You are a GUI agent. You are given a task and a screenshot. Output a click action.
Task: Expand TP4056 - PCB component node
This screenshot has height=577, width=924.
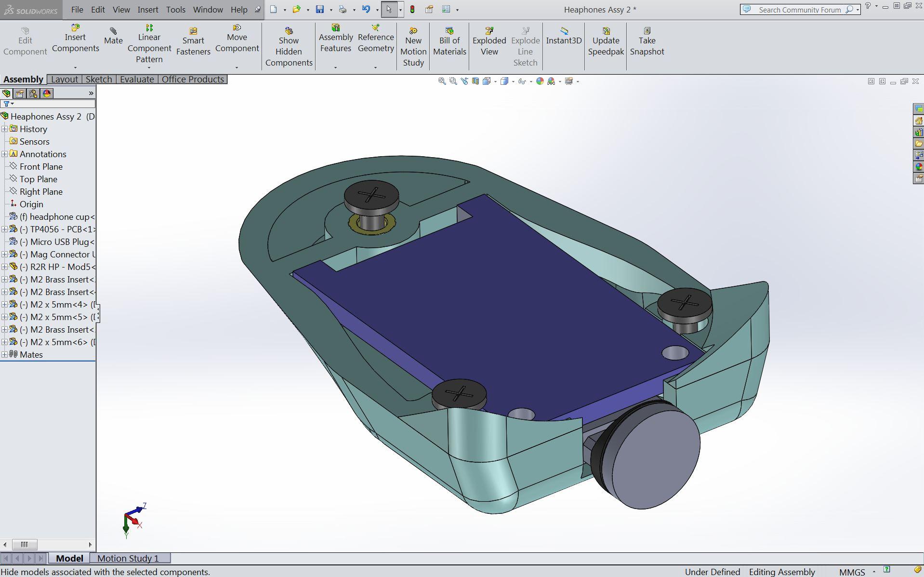coord(4,229)
